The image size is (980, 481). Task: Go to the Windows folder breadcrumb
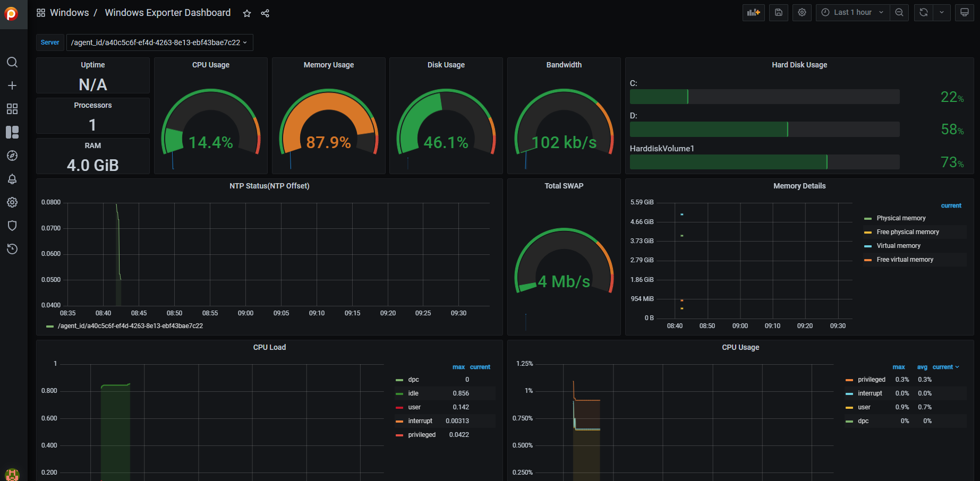pyautogui.click(x=69, y=13)
